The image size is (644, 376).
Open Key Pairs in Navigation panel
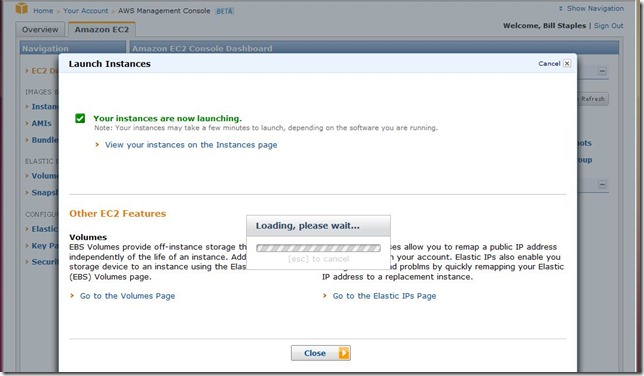45,246
